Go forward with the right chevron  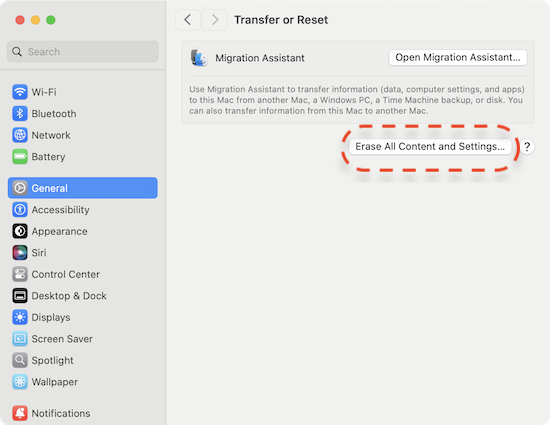[215, 20]
